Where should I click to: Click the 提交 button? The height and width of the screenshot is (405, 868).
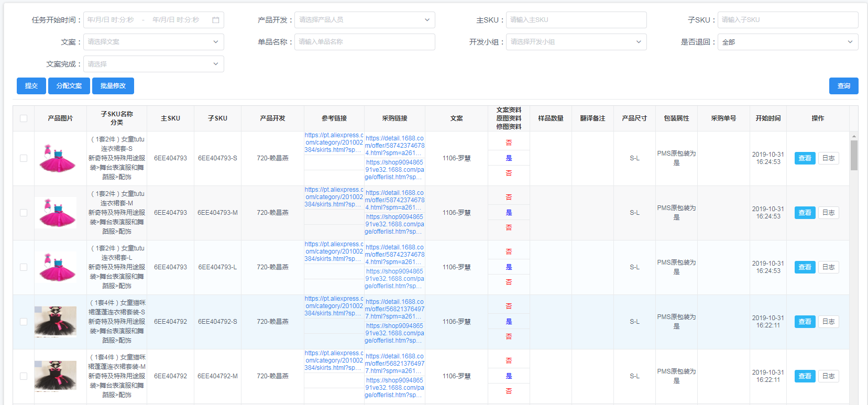click(31, 86)
